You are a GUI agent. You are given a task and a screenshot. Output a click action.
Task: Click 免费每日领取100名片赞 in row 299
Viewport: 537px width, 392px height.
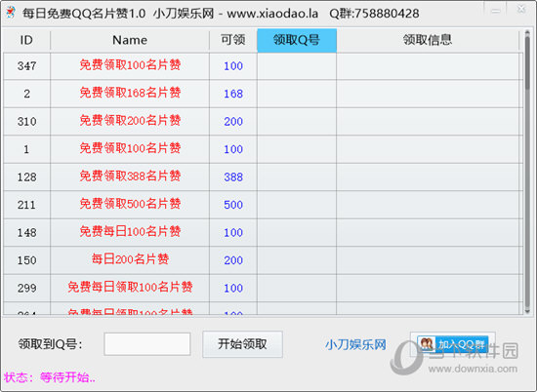(130, 287)
